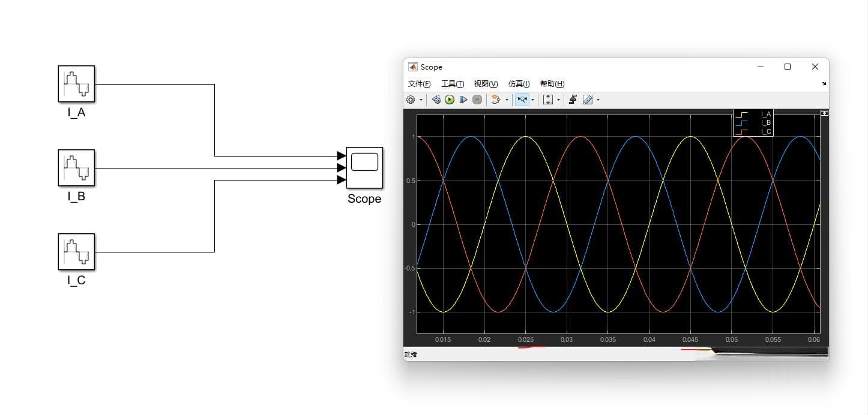
Task: Click the 0.025 time axis tick label
Action: click(x=525, y=339)
